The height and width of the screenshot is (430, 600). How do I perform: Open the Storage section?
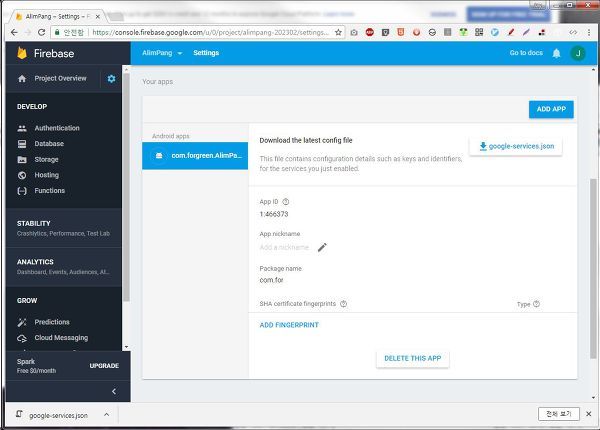[46, 160]
